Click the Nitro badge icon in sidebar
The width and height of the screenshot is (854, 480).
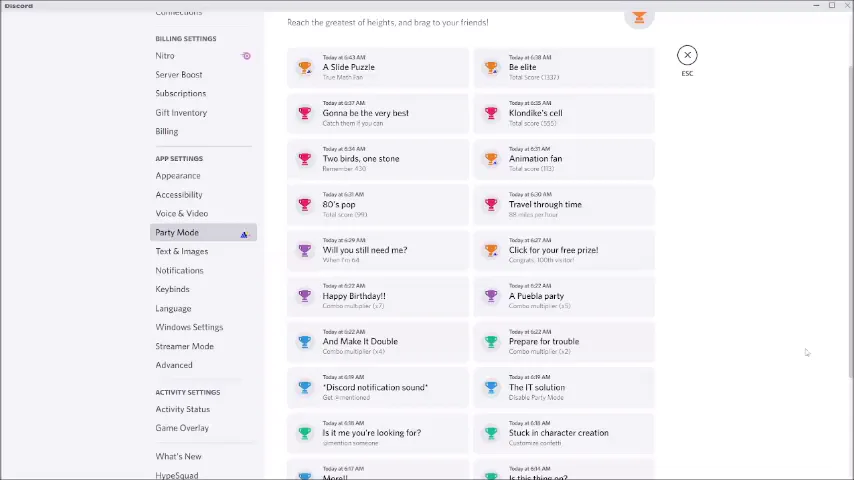(246, 56)
